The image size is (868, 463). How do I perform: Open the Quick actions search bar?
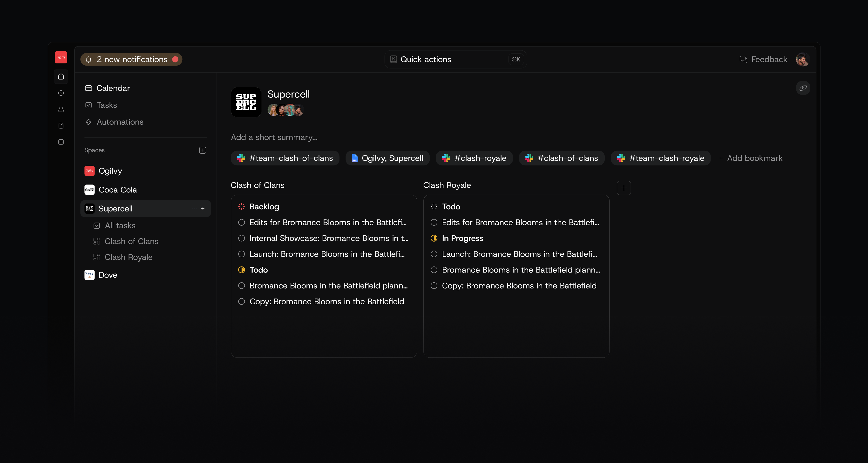(456, 60)
